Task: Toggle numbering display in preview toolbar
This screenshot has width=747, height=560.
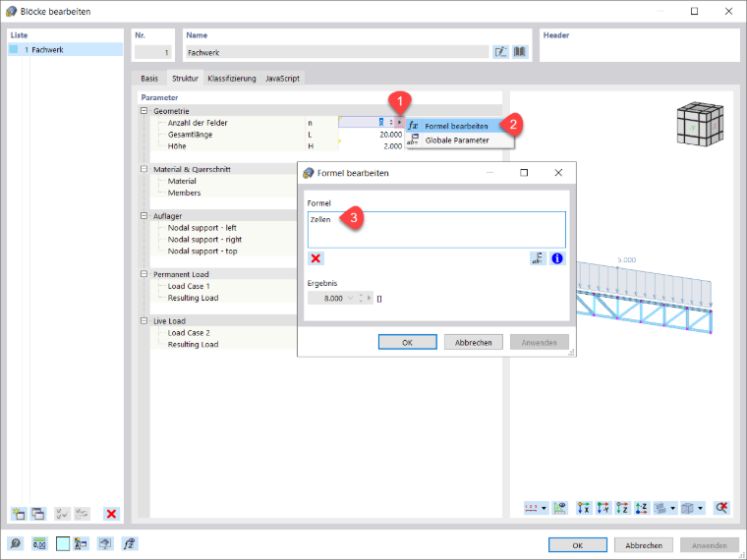Action: click(531, 508)
